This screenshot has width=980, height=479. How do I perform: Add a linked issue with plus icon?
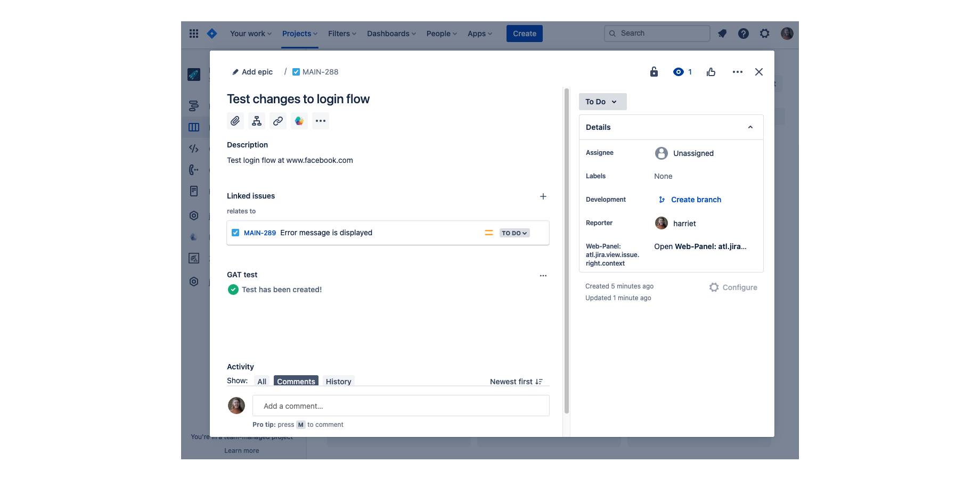(543, 196)
